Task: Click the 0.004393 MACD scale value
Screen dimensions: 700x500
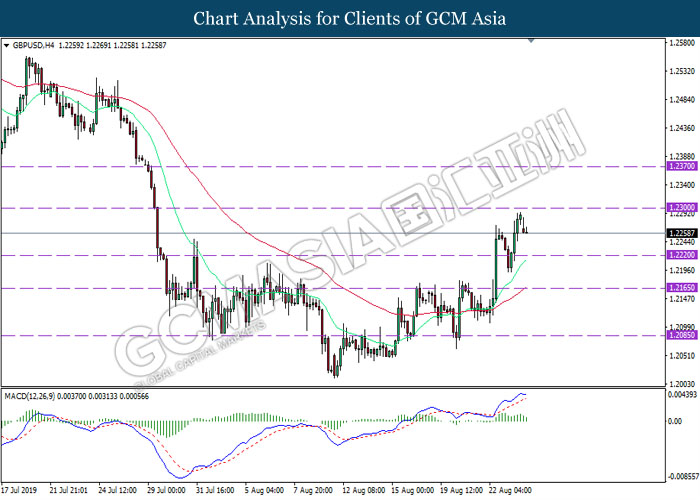Action: point(682,395)
